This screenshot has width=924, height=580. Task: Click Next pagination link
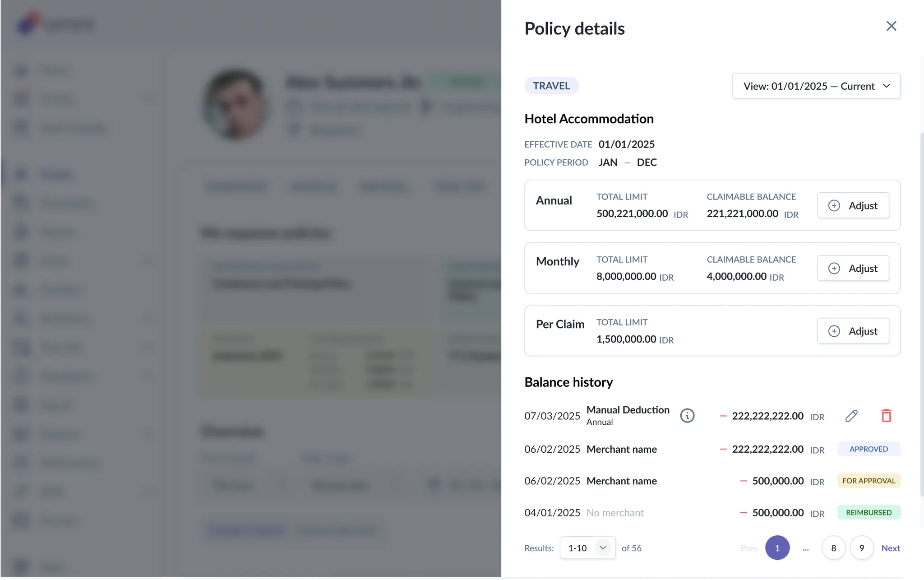click(891, 548)
